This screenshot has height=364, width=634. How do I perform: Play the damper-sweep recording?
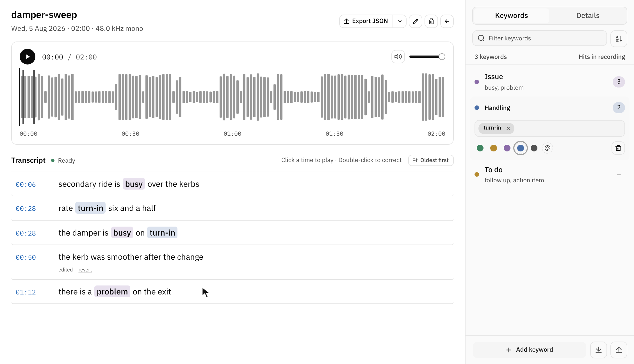click(28, 57)
